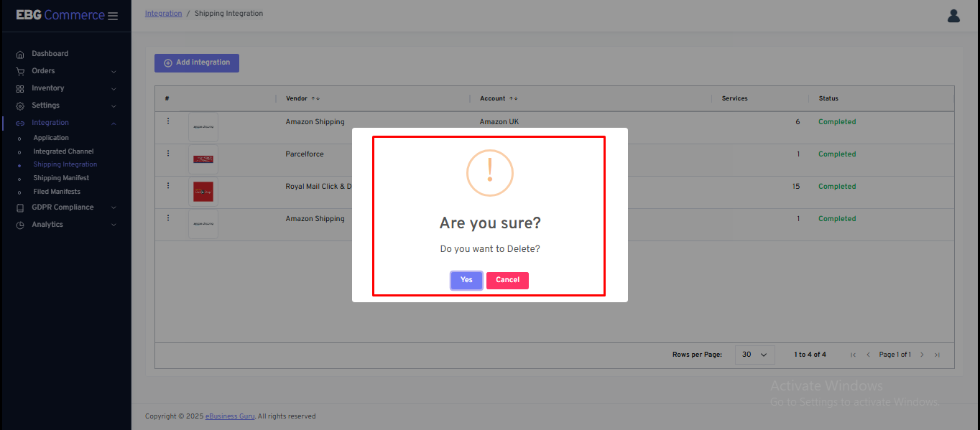
Task: Expand the Inventory sidebar section
Action: coord(47,88)
